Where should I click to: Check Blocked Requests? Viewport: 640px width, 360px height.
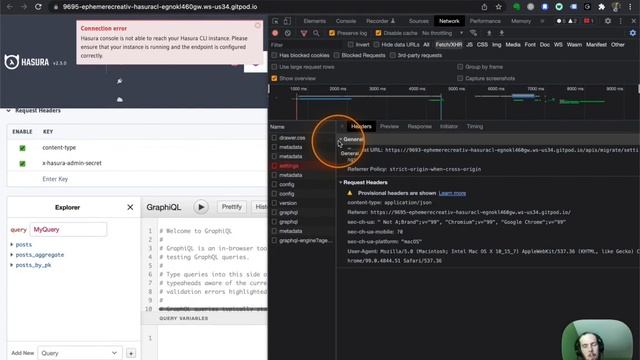pyautogui.click(x=336, y=55)
